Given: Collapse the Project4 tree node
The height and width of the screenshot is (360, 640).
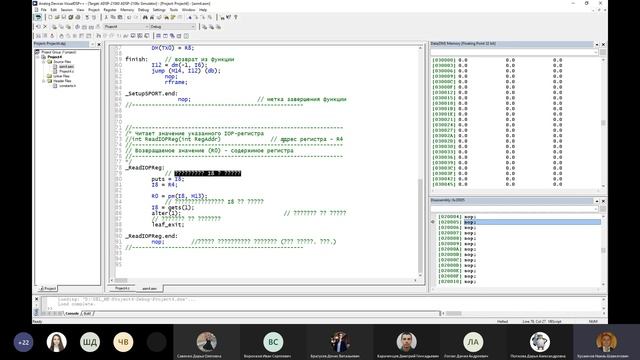Looking at the screenshot, I should [x=38, y=57].
